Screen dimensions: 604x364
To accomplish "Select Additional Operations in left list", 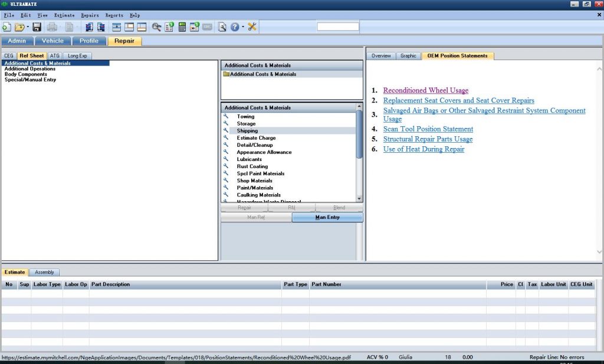I will tap(30, 68).
